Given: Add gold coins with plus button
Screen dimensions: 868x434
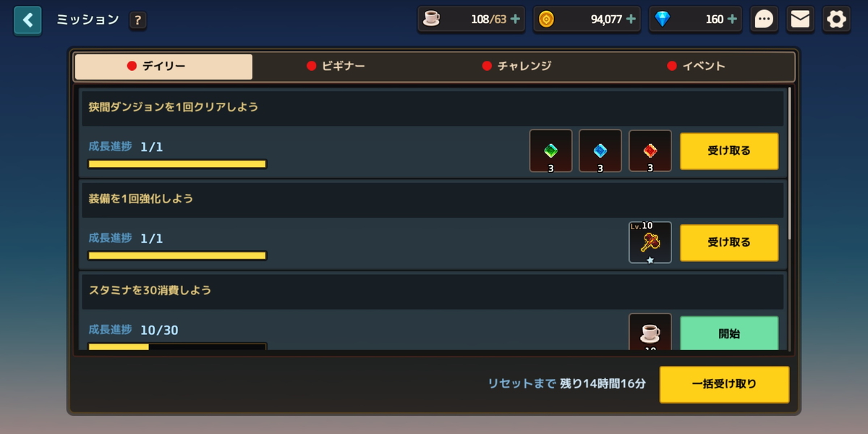Looking at the screenshot, I should point(631,20).
